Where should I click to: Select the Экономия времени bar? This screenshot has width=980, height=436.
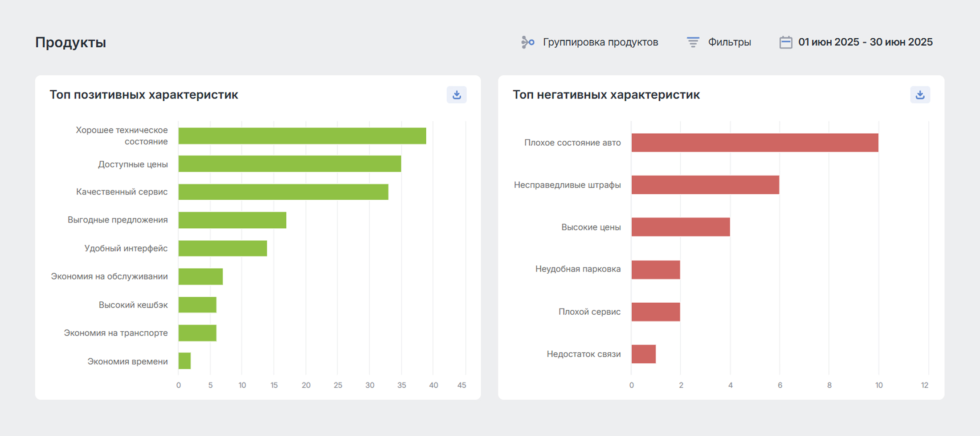(184, 361)
